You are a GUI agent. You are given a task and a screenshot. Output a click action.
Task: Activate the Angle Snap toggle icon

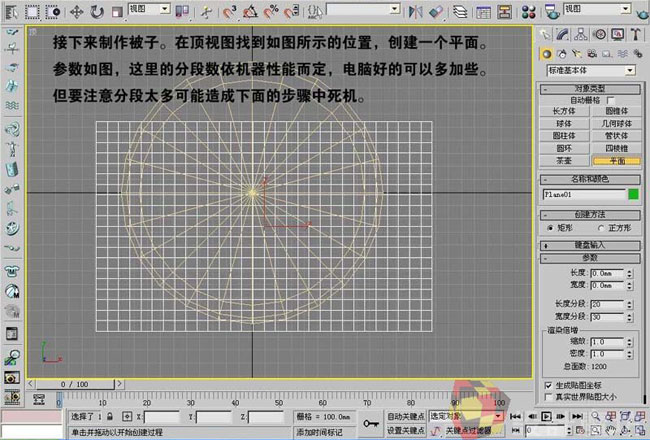[x=250, y=12]
